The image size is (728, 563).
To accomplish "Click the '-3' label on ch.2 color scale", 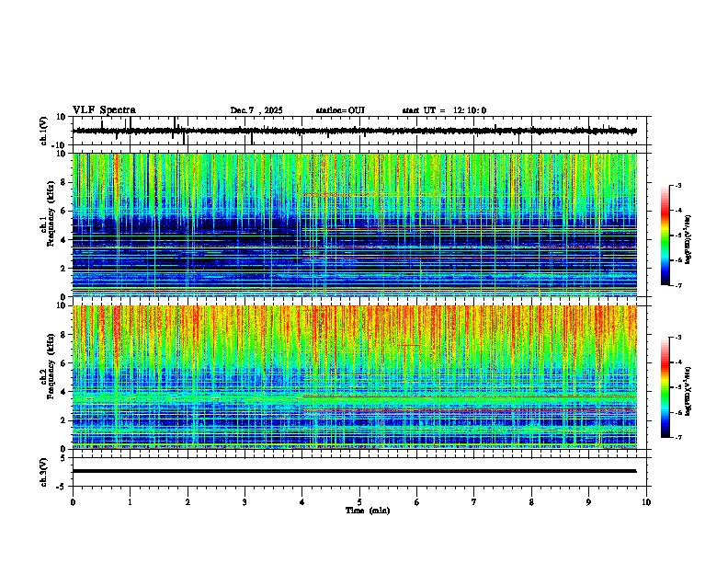I will pos(678,338).
